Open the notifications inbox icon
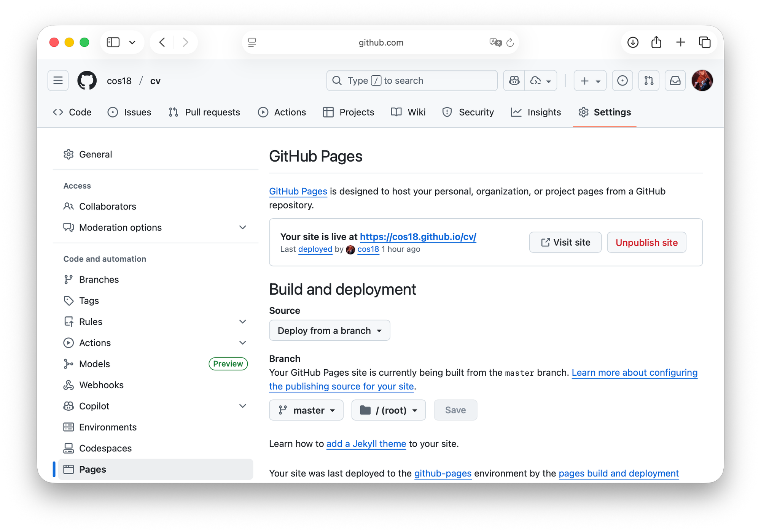Image resolution: width=761 pixels, height=532 pixels. 675,81
